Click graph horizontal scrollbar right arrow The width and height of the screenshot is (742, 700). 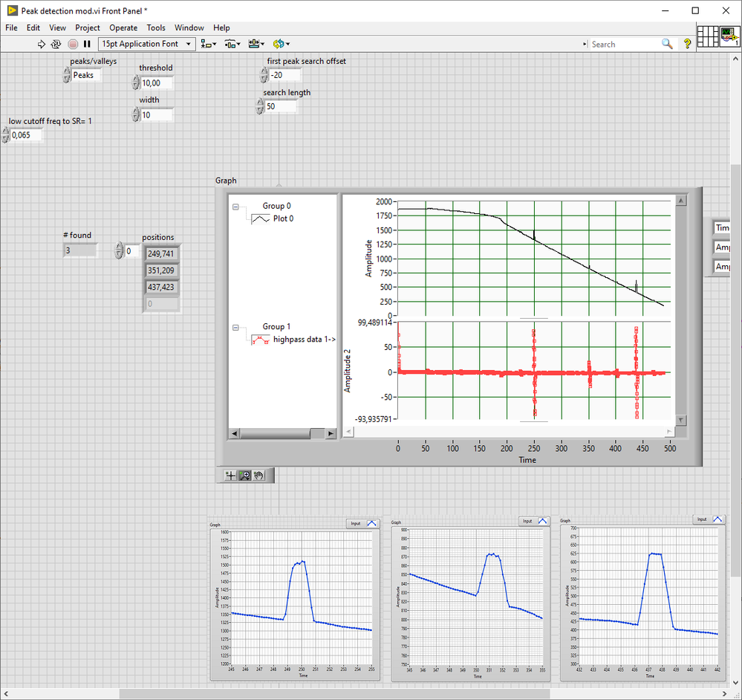[x=669, y=432]
